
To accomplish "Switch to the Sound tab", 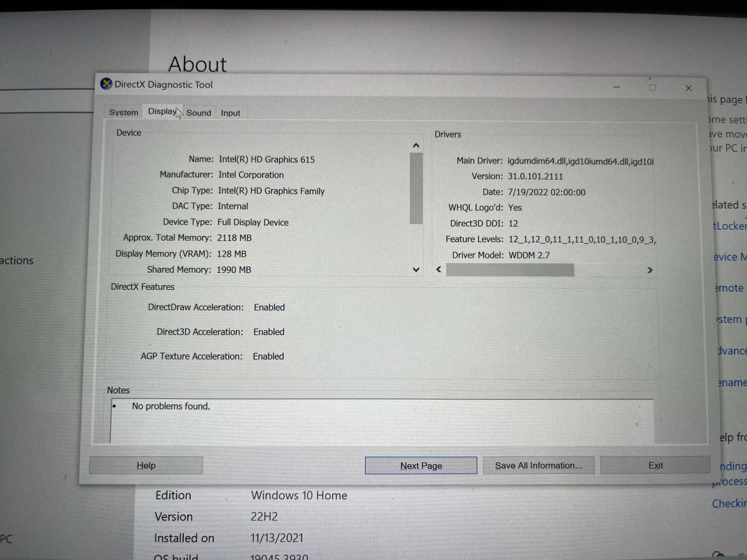I will [198, 112].
